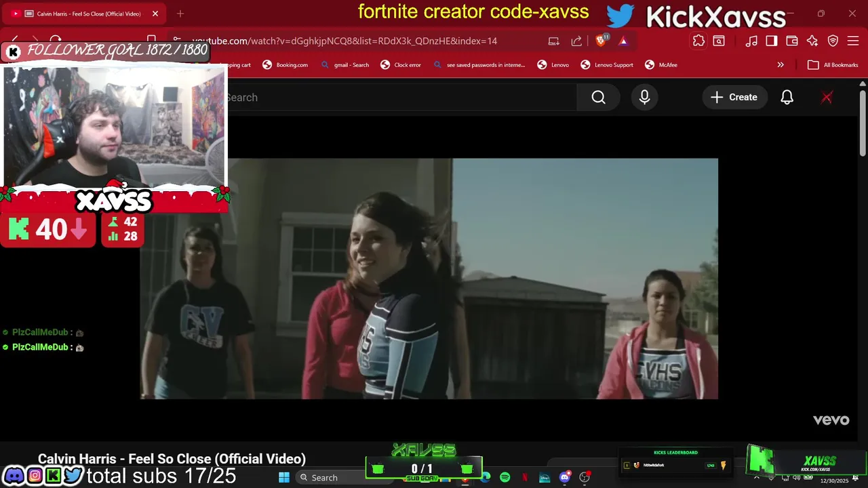Click the youtube.com address bar URL

pyautogui.click(x=344, y=41)
